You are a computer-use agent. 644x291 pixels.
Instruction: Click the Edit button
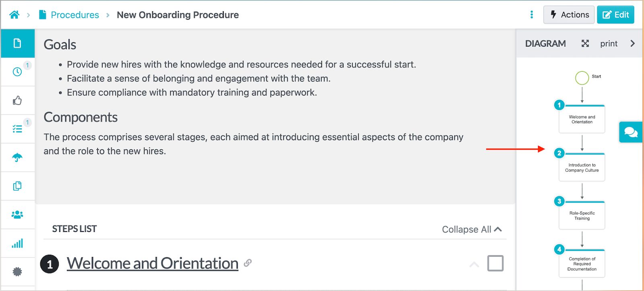coord(615,15)
